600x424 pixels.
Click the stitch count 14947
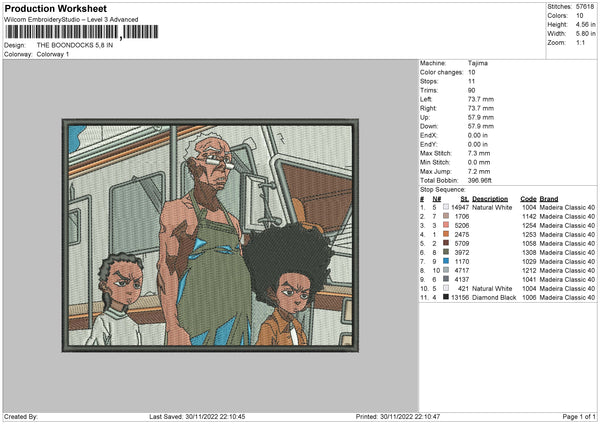(x=460, y=207)
